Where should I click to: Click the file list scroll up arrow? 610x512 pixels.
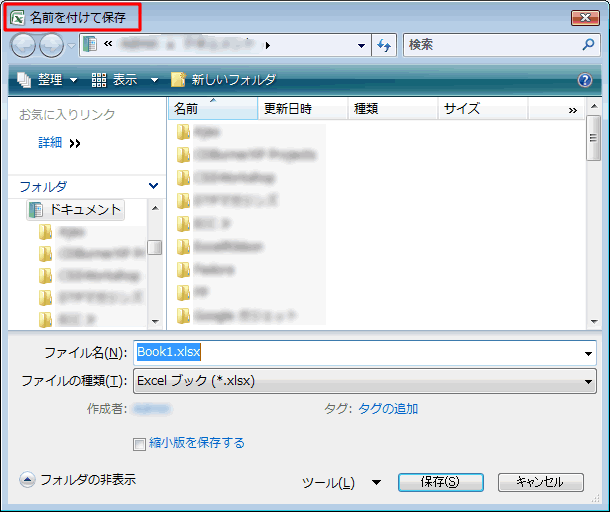[x=594, y=106]
